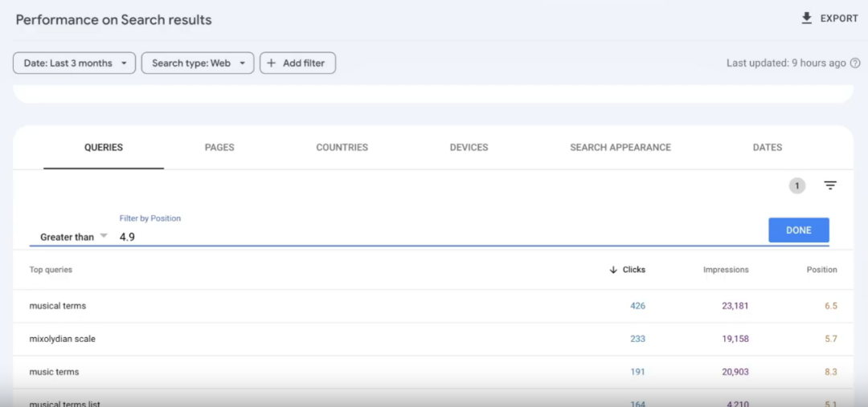The image size is (868, 407).
Task: Sort by the Position column header
Action: pos(821,271)
